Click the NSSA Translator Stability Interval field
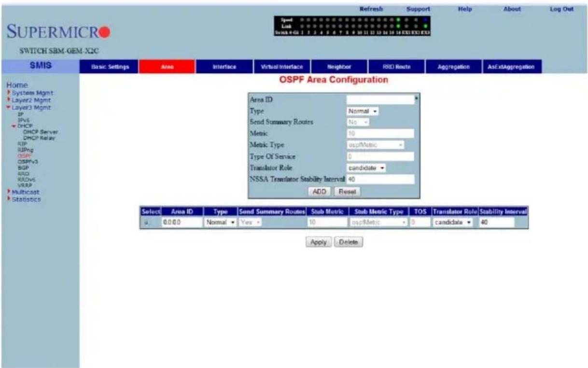The width and height of the screenshot is (588, 368). [x=380, y=179]
